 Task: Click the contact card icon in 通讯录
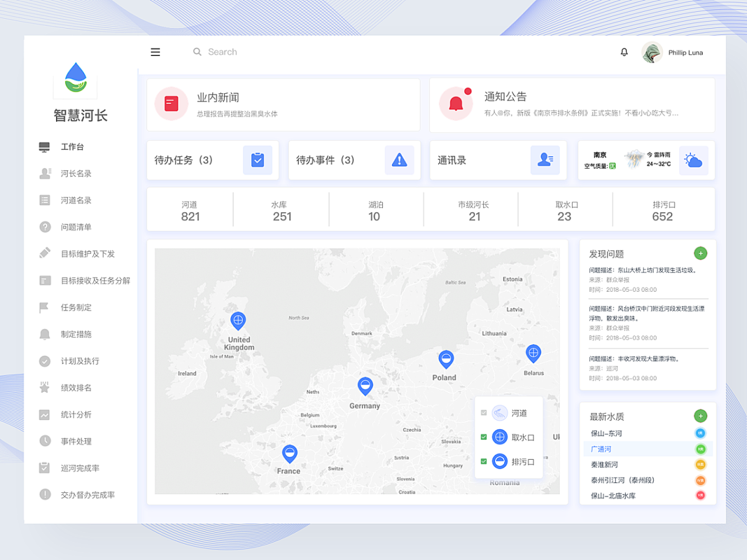point(545,160)
